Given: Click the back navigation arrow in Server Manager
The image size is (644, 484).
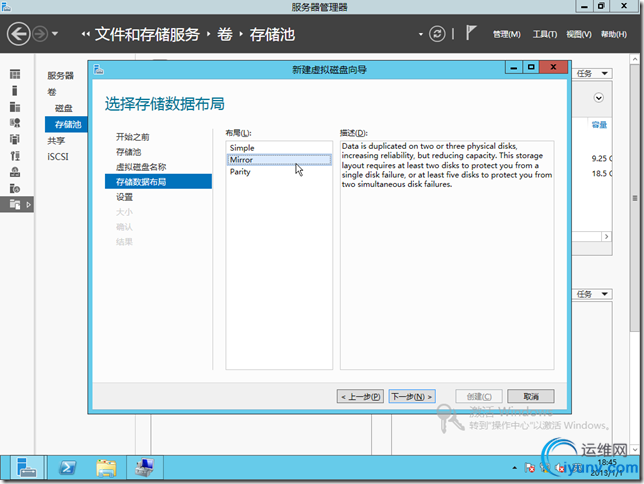Looking at the screenshot, I should [18, 34].
